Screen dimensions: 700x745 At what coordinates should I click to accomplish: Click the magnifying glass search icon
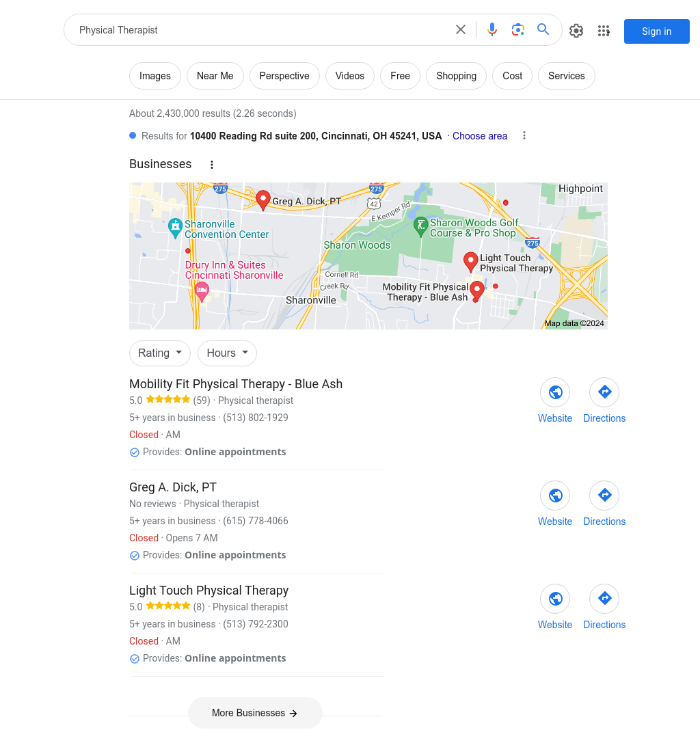(543, 29)
